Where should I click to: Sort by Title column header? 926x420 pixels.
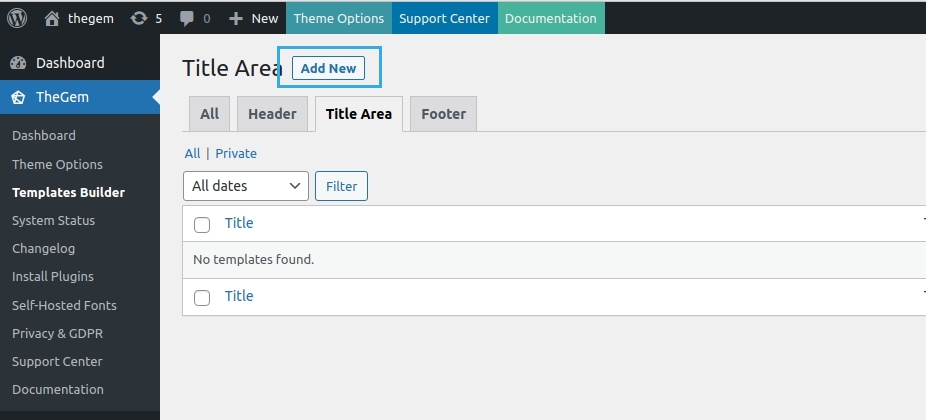coord(239,223)
